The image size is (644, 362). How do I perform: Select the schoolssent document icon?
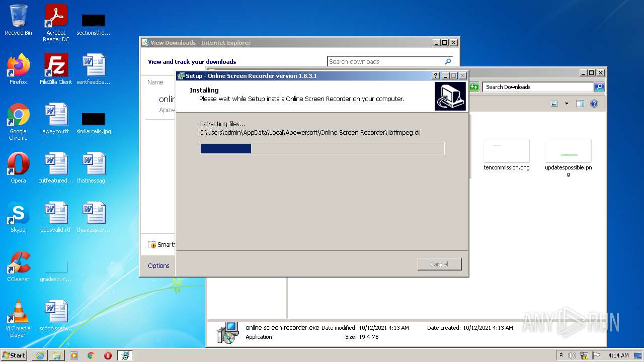click(x=56, y=315)
